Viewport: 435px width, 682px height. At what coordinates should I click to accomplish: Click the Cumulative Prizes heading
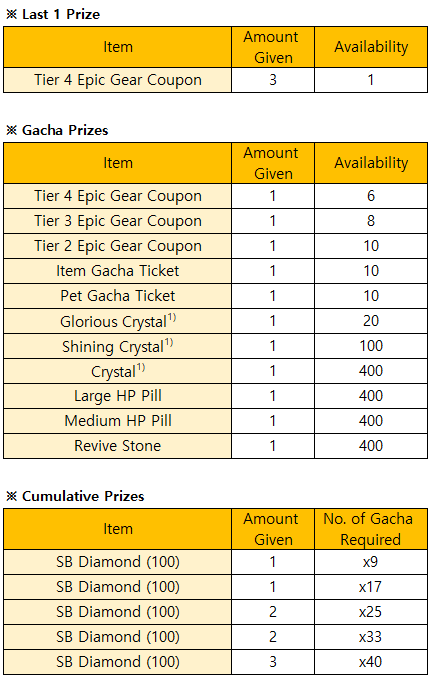pyautogui.click(x=75, y=496)
